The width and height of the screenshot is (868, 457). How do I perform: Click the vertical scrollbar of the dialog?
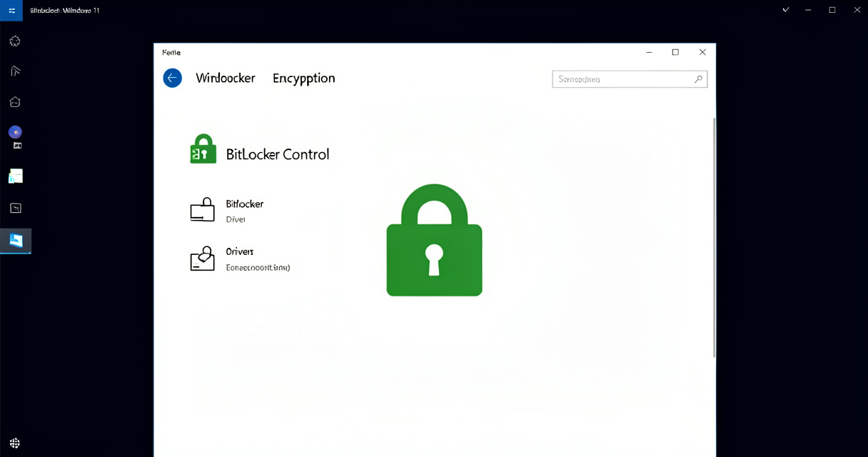pos(714,237)
